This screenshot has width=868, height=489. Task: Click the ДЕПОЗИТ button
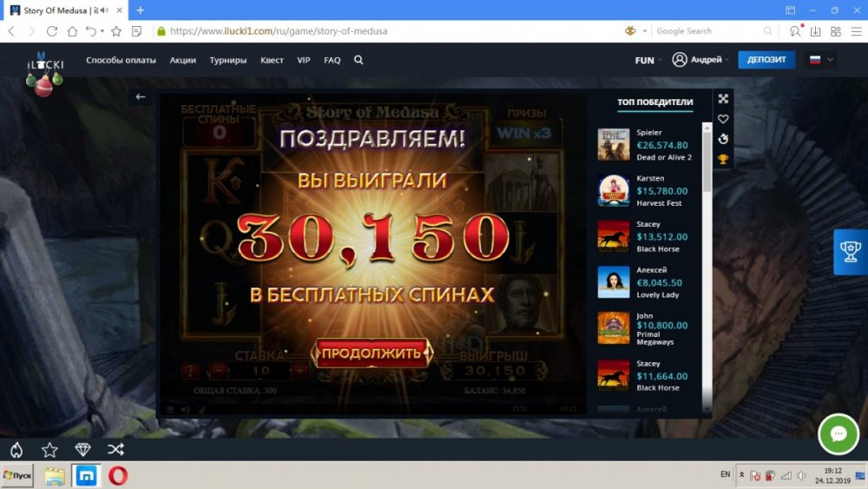(766, 59)
